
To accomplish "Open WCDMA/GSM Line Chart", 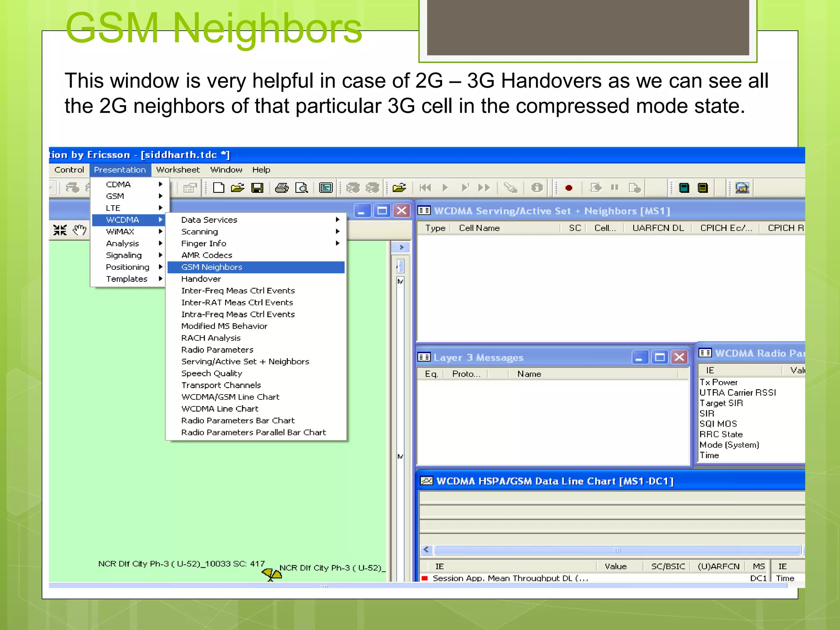I will pyautogui.click(x=256, y=397).
